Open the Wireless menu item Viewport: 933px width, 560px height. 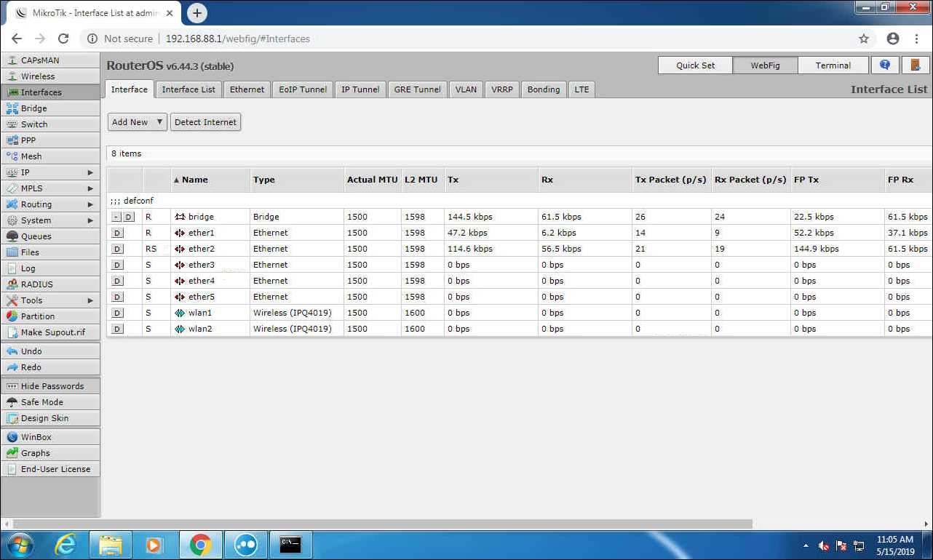50,76
